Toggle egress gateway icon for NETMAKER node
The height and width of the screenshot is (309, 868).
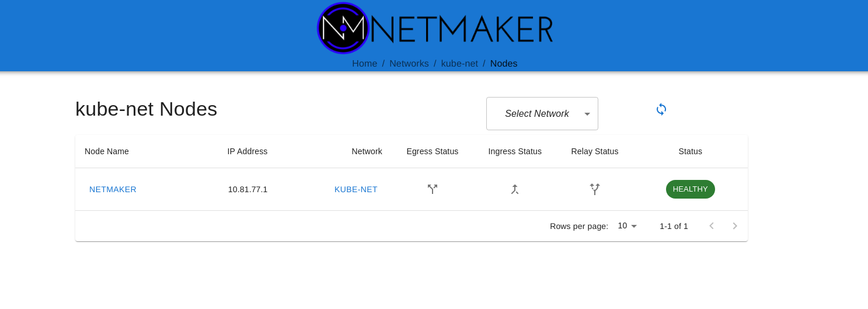432,189
